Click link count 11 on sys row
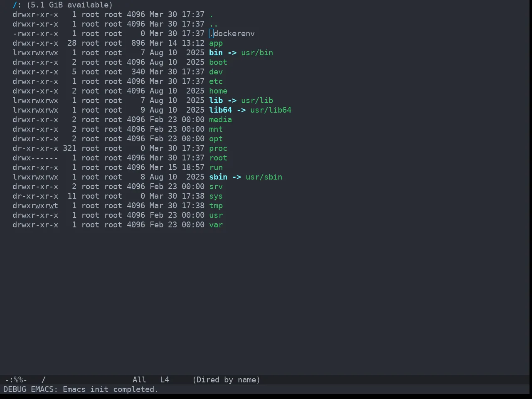This screenshot has height=399, width=532. pos(72,196)
